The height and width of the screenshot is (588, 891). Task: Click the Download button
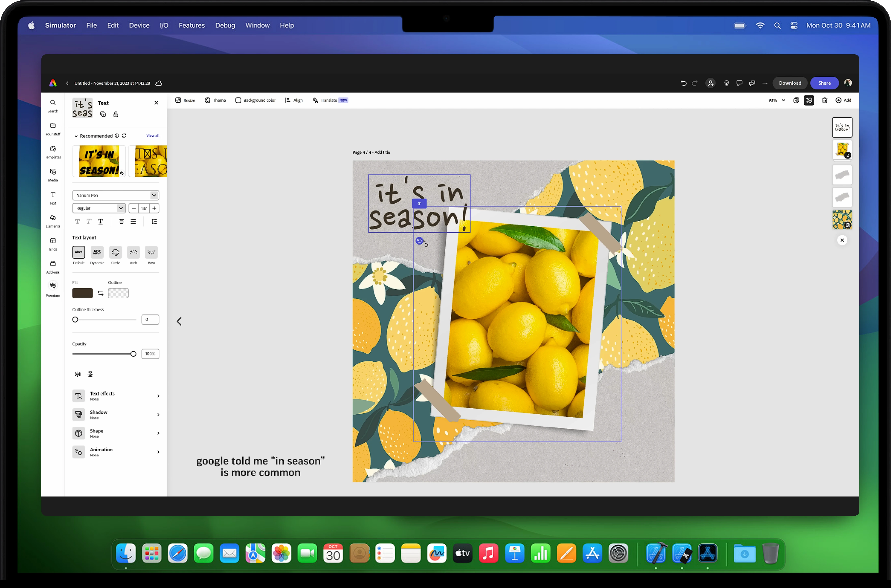tap(790, 83)
